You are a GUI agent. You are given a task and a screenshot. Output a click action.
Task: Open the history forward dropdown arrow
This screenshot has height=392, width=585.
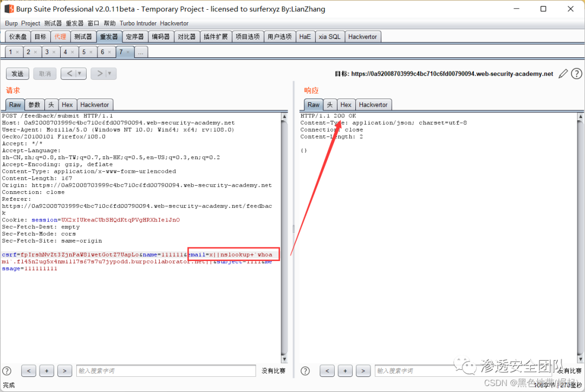coord(109,74)
